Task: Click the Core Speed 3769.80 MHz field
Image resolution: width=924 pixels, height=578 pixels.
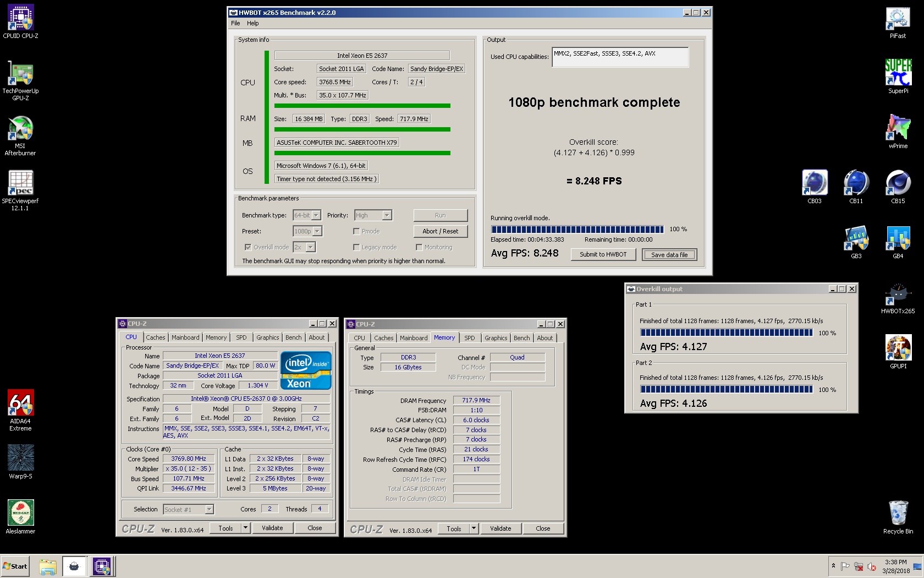Action: (x=189, y=459)
